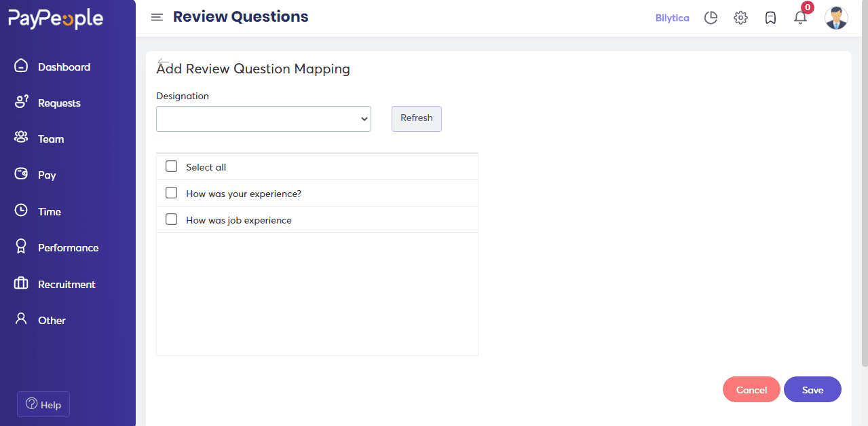This screenshot has width=868, height=426.
Task: Click the Time clock icon in sidebar
Action: 21,211
